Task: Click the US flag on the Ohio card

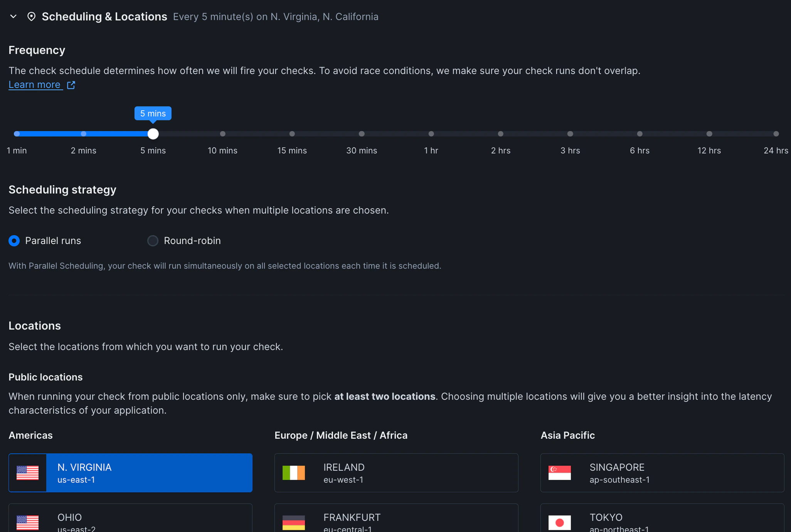Action: (x=27, y=523)
